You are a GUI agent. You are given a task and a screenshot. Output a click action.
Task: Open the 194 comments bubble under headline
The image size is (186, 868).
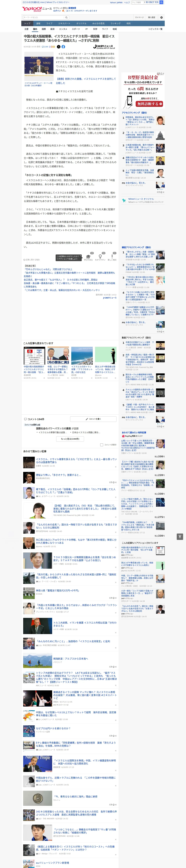pyautogui.click(x=45, y=47)
